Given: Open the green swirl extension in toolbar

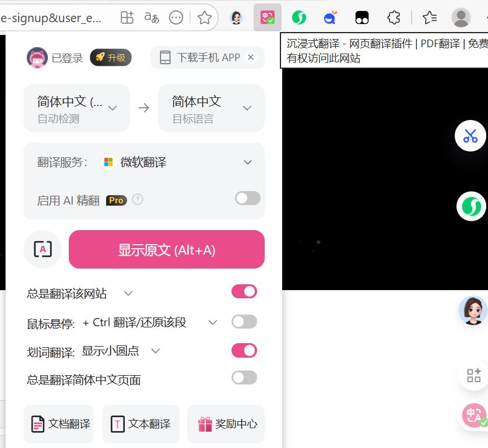Looking at the screenshot, I should pyautogui.click(x=299, y=17).
